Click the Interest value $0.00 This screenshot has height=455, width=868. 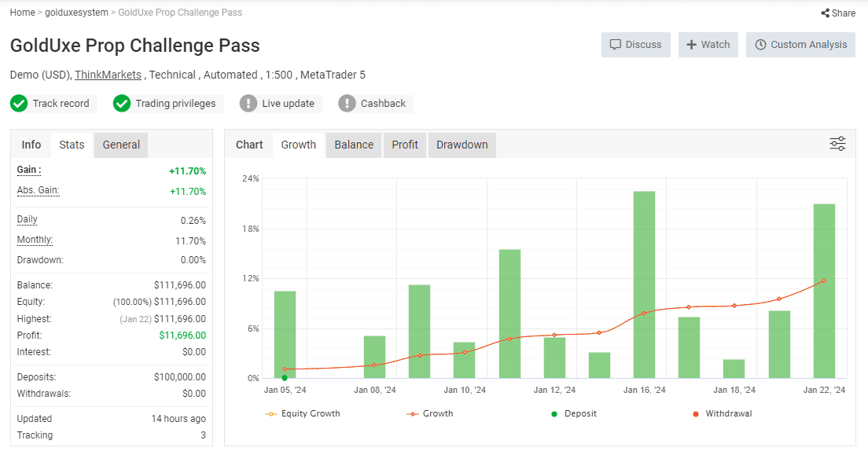(x=194, y=352)
